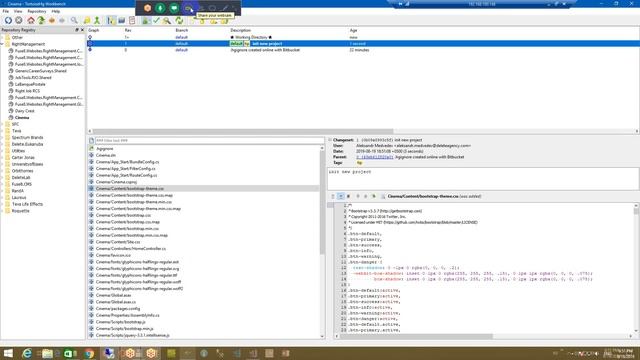Viewport: 640px width, 360px height.
Task: Click the orange hexagon icon in the floating bar
Action: 147,8
